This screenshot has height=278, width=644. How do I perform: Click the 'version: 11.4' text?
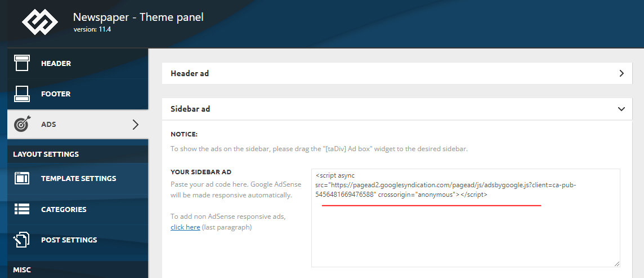[x=92, y=30]
